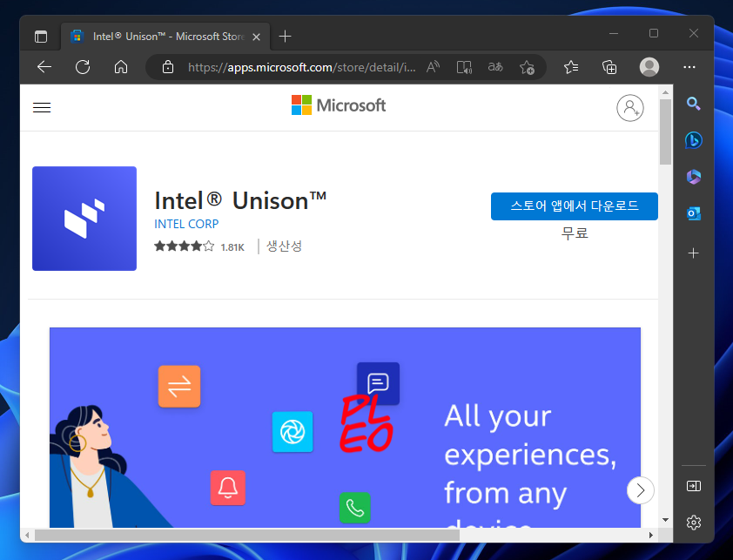Open the Intel Unison app icon
Viewport: 733px width, 560px height.
click(84, 219)
